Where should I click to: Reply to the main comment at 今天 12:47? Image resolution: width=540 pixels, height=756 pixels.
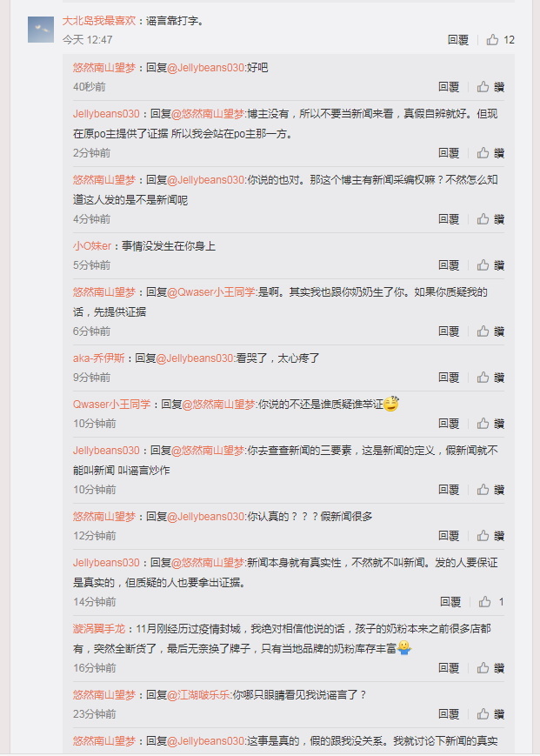[457, 39]
